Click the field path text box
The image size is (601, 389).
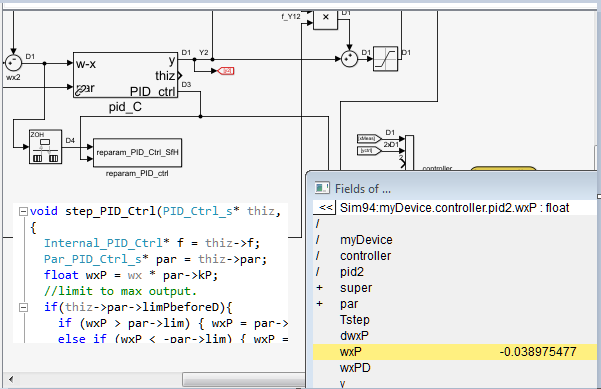[466, 208]
